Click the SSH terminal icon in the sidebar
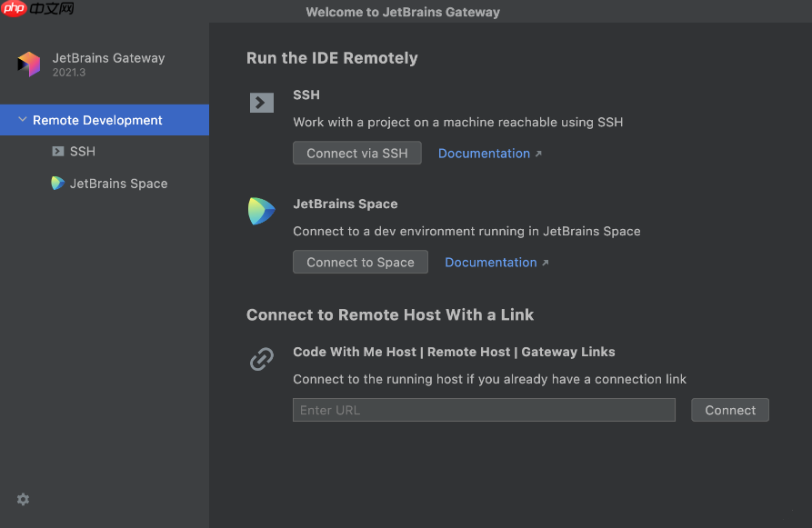This screenshot has width=812, height=528. pos(58,152)
